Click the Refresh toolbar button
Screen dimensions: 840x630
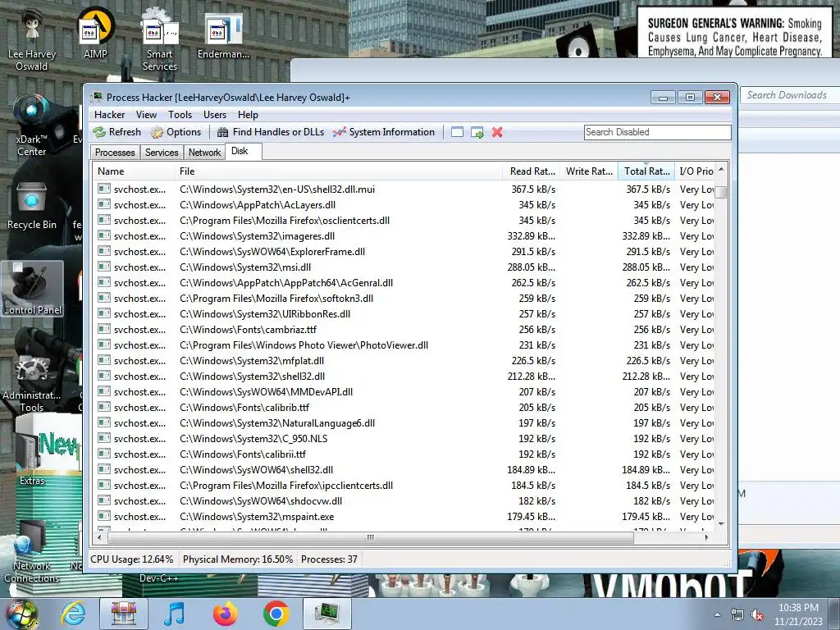116,132
